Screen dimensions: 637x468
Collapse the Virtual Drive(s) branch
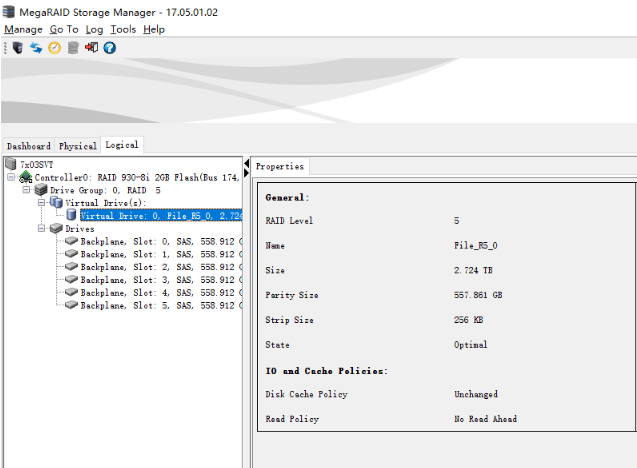[42, 202]
